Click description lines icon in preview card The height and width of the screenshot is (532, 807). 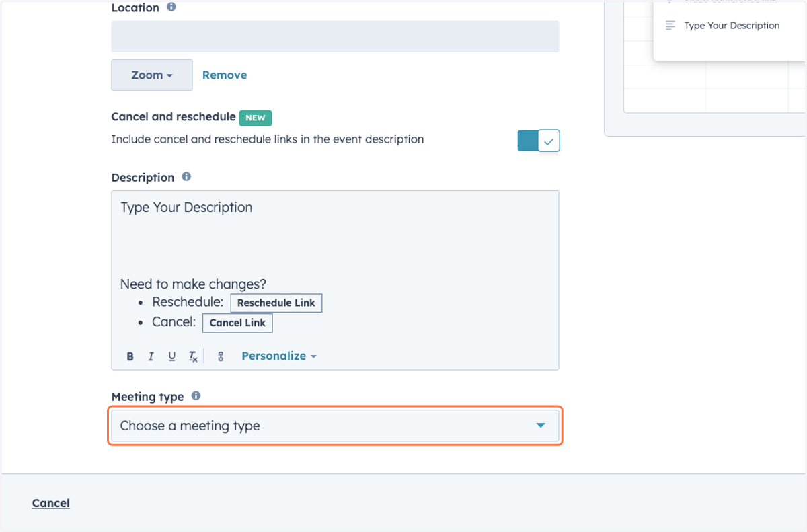670,26
